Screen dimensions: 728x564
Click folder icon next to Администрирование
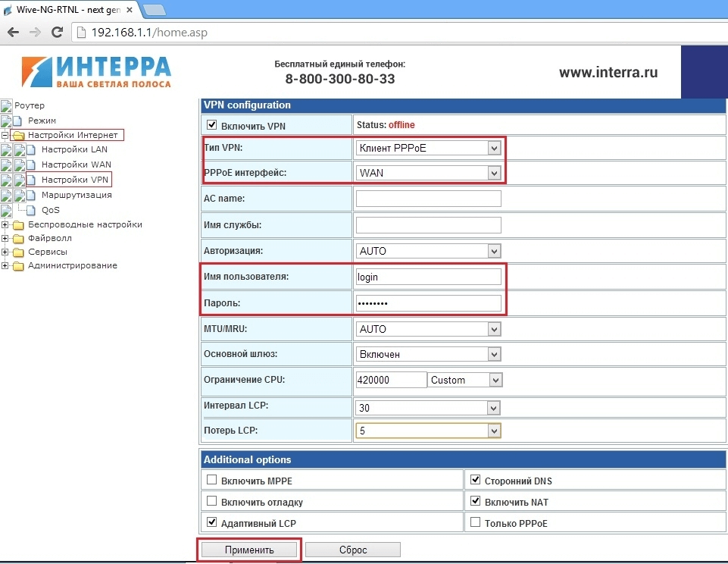tap(18, 266)
